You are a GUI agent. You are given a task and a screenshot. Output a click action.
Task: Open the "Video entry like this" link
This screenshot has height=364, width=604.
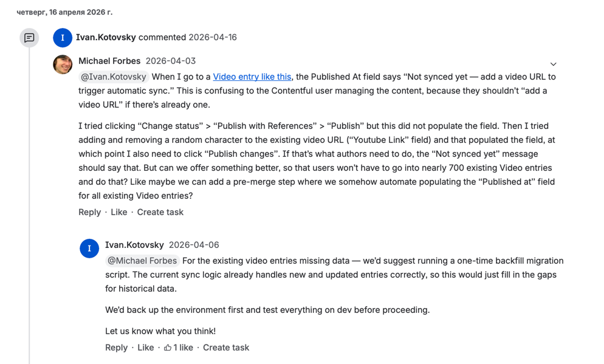point(252,77)
